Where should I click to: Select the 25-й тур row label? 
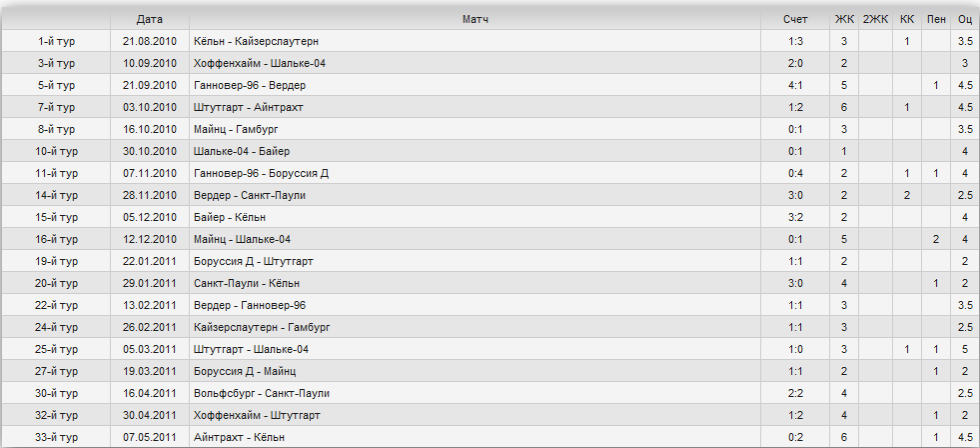point(56,349)
